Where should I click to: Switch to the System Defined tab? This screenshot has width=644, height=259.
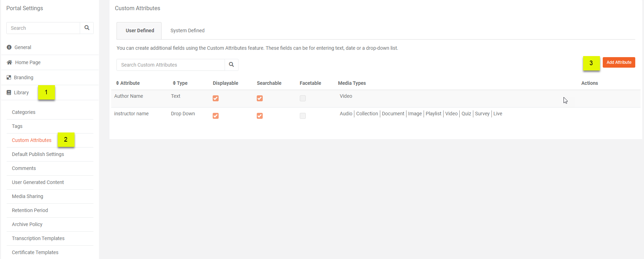(x=187, y=30)
